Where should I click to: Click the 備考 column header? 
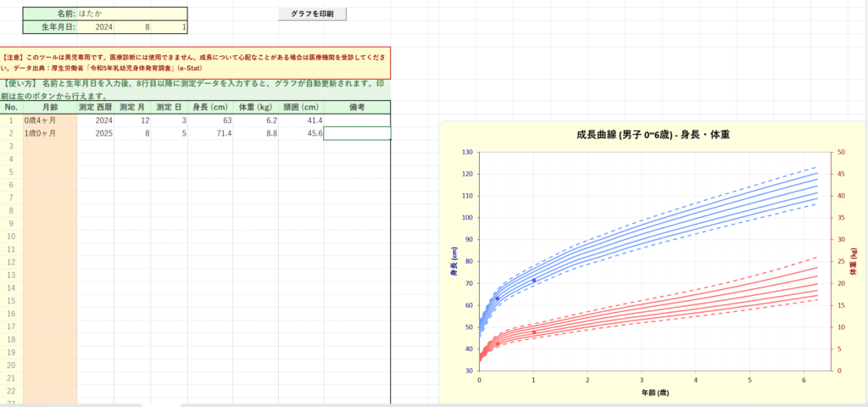pyautogui.click(x=357, y=107)
